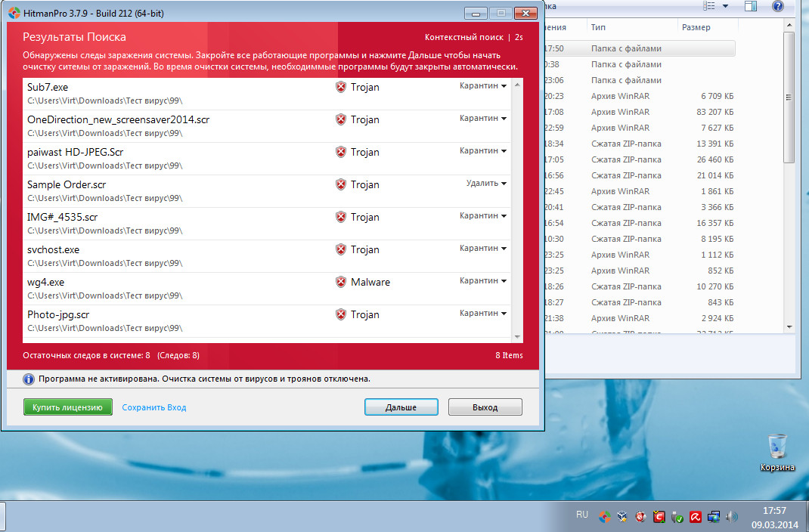Open the Удалить dropdown for Sample Order.scr

tap(486, 184)
